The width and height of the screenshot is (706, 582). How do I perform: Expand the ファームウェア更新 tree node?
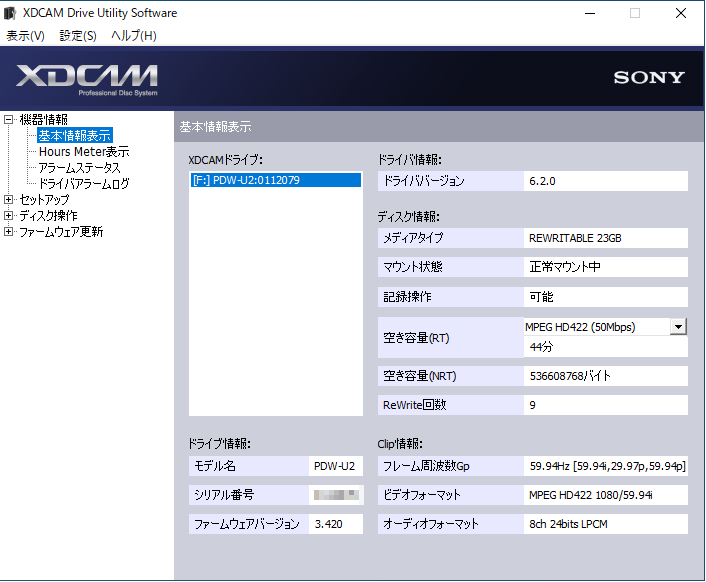click(x=9, y=232)
